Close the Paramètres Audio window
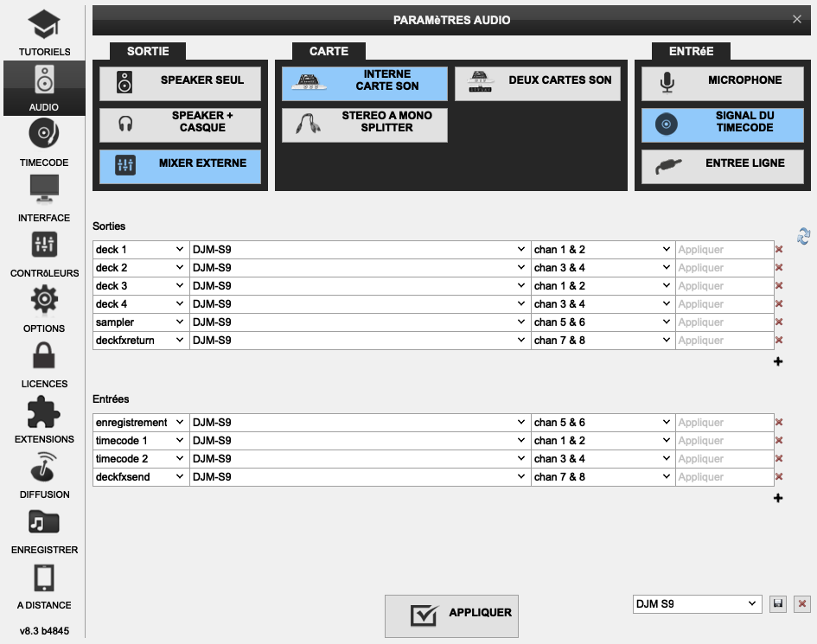 coord(796,19)
